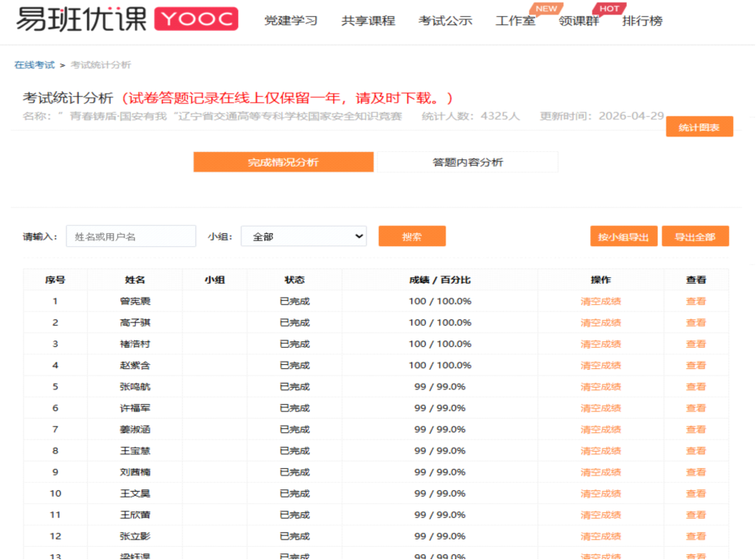This screenshot has width=756, height=560.
Task: Click 查看 for row 3
Action: coord(696,344)
